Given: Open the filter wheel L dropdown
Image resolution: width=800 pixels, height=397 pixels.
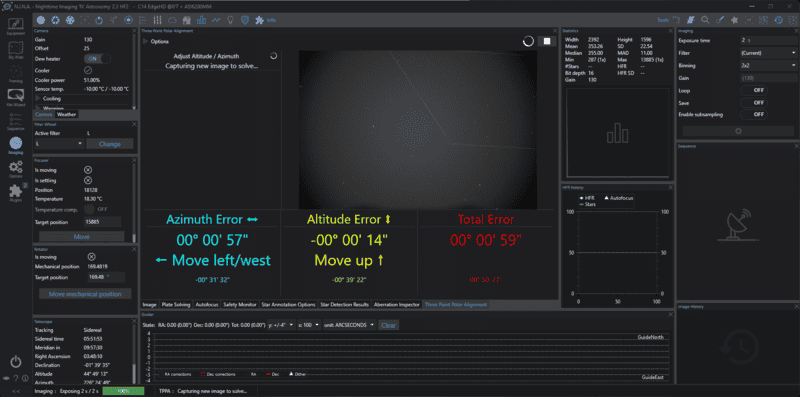Looking at the screenshot, I should [59, 144].
